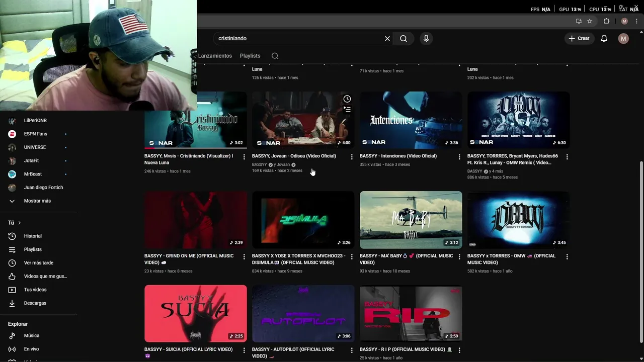Expand the Tú section chevron

20,223
